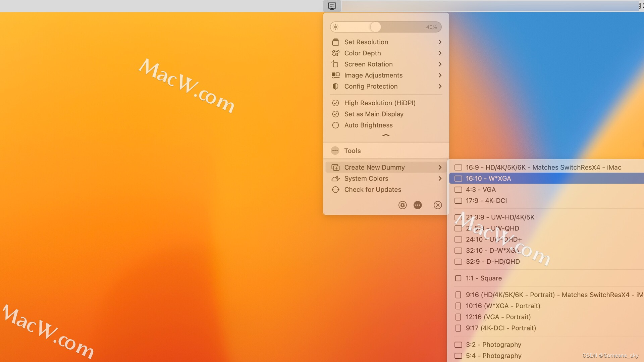Click the brightness slider knob
The height and width of the screenshot is (362, 644).
[x=376, y=27]
